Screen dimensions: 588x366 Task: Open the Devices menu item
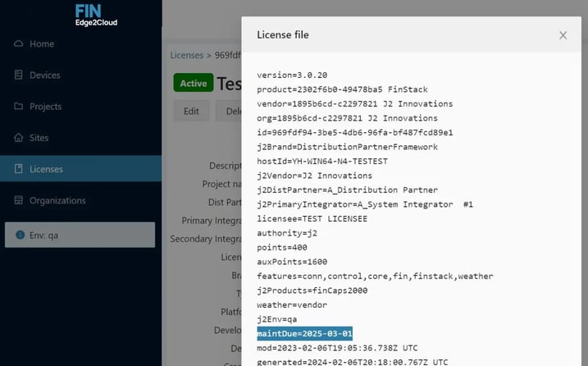click(80, 75)
